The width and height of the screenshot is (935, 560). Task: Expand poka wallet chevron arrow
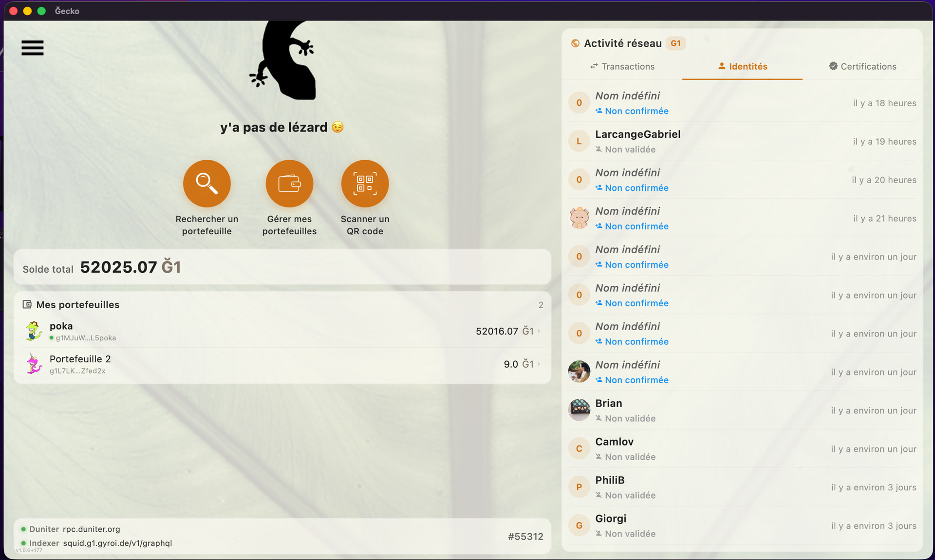[x=539, y=331]
